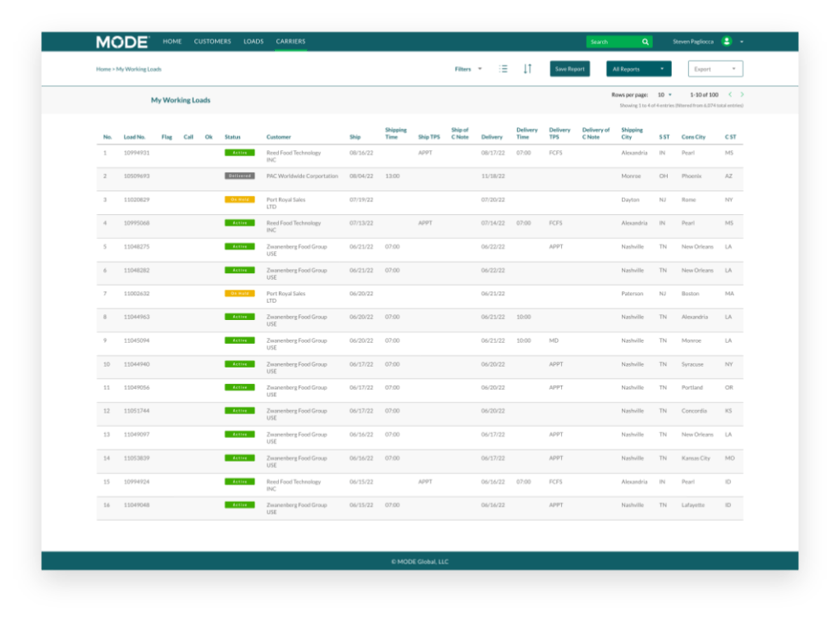The height and width of the screenshot is (621, 840).
Task: Click Lafayette cons city cell
Action: pyautogui.click(x=693, y=505)
